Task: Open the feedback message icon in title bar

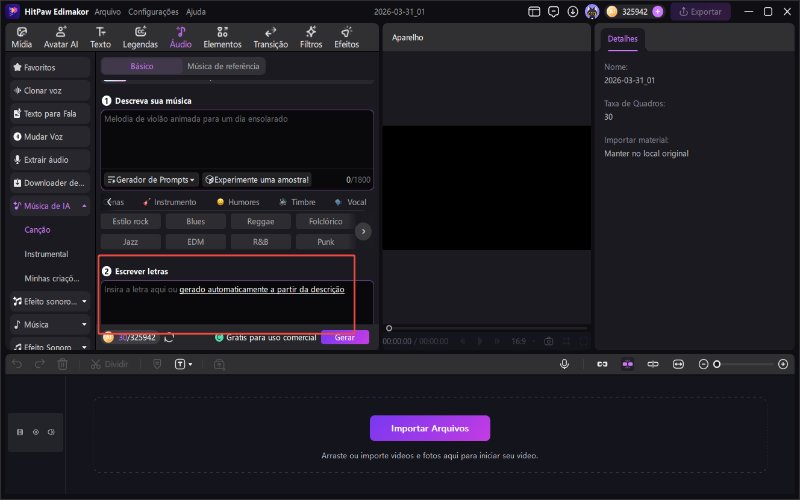Action: pos(553,12)
